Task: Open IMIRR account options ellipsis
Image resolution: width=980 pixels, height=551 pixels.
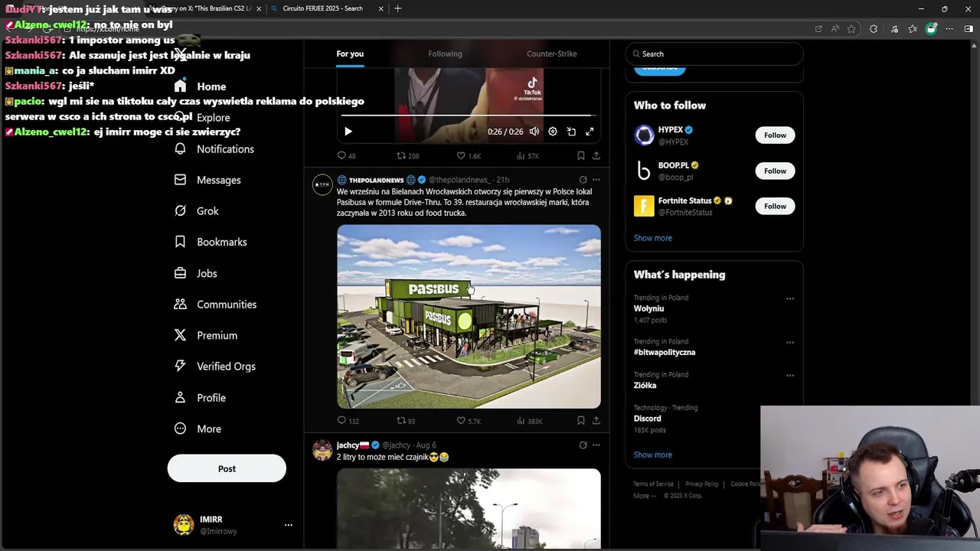Action: [289, 525]
